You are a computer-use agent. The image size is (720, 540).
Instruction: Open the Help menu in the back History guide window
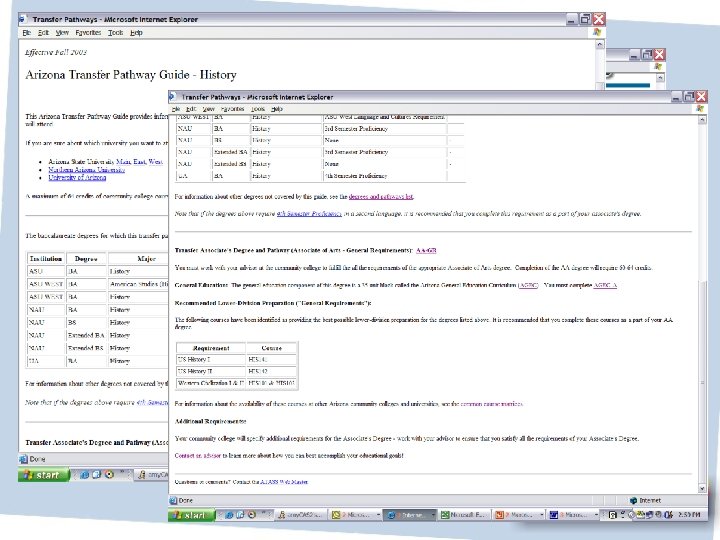(136, 33)
